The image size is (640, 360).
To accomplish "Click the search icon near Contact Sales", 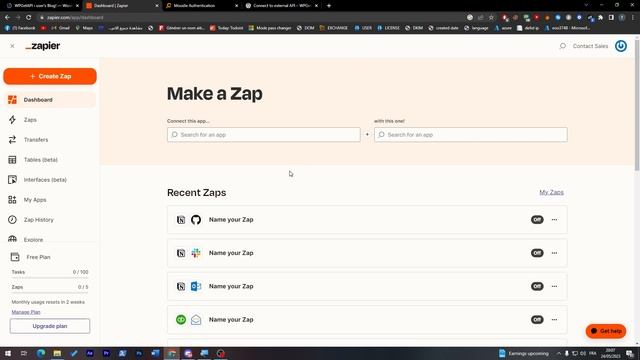I will (562, 46).
